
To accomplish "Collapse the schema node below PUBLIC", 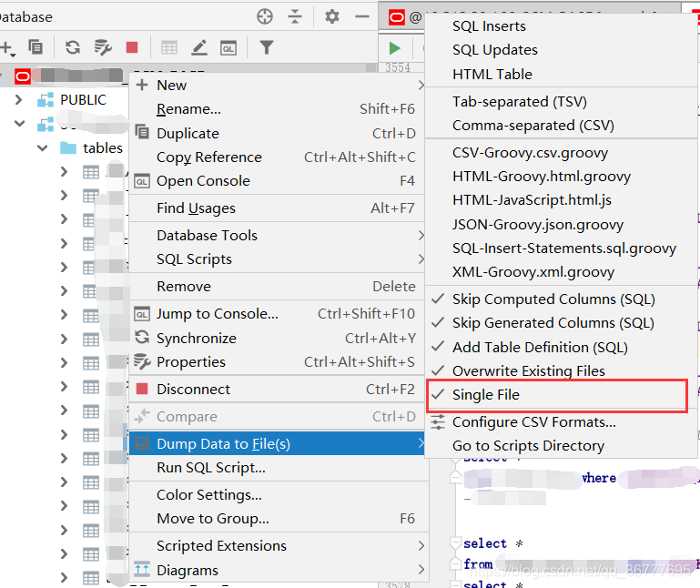I will tap(19, 123).
